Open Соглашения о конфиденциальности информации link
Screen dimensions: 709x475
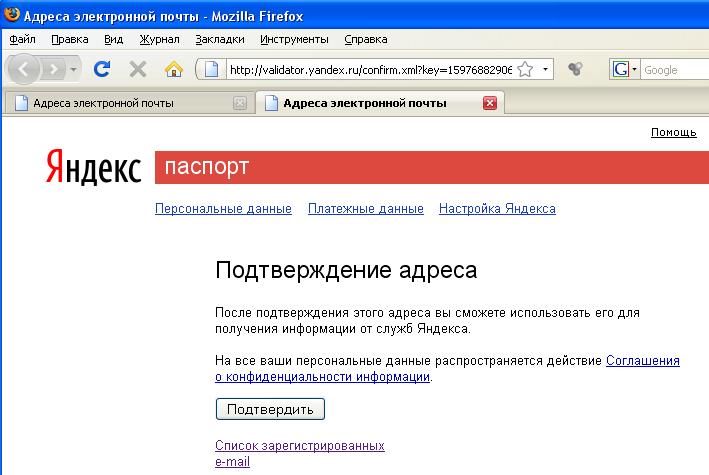447,368
